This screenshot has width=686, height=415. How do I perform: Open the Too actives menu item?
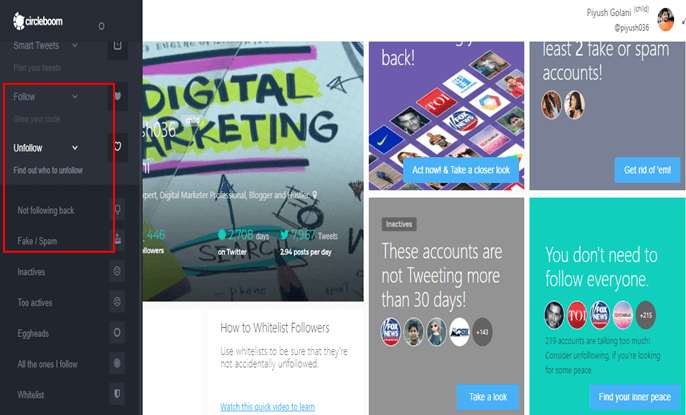pyautogui.click(x=35, y=302)
